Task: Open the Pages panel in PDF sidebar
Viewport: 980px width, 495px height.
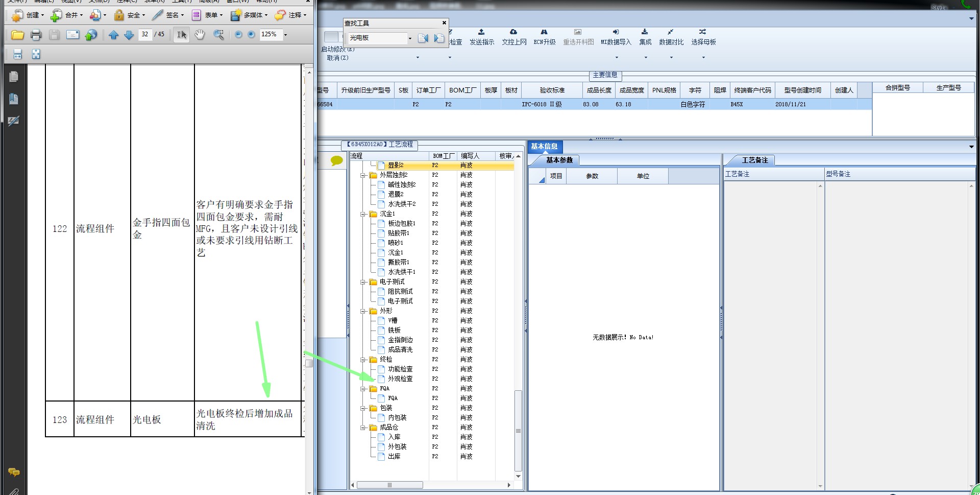Action: 14,77
